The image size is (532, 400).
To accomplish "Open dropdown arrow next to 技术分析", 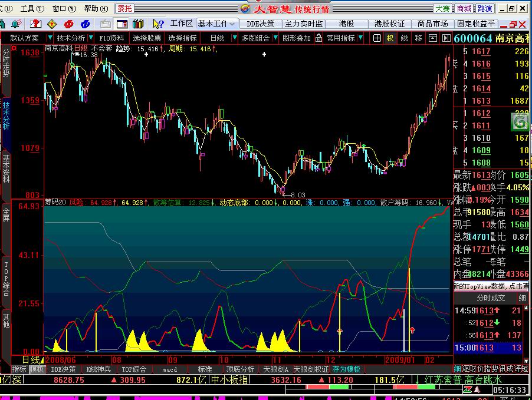I will pos(91,38).
